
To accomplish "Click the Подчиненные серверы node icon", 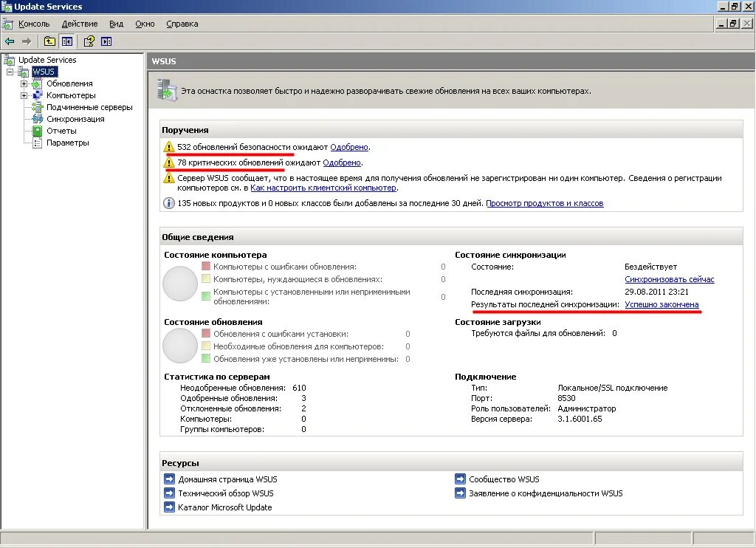I will [x=37, y=107].
